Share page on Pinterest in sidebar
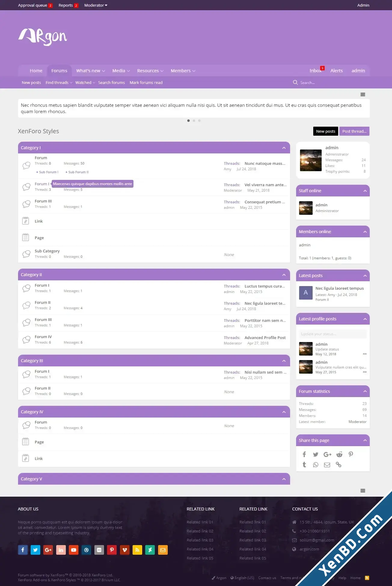Viewport: 392px width, 586px height. coord(351,454)
